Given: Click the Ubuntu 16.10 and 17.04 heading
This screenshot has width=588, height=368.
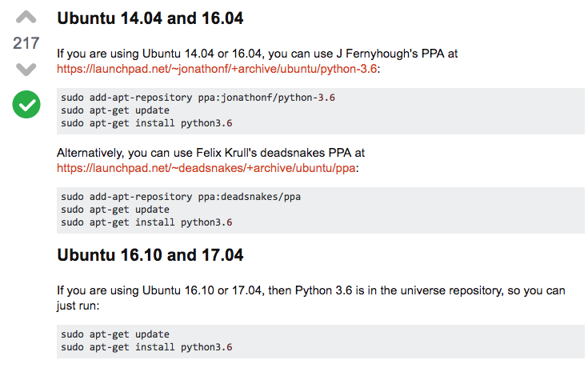Looking at the screenshot, I should [x=150, y=255].
